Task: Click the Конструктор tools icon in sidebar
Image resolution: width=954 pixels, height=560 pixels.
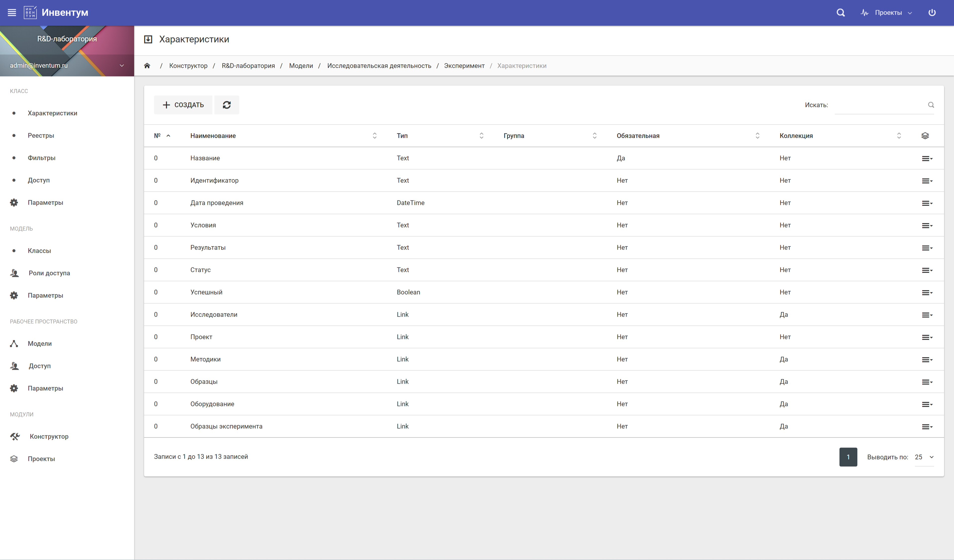Action: pyautogui.click(x=15, y=436)
